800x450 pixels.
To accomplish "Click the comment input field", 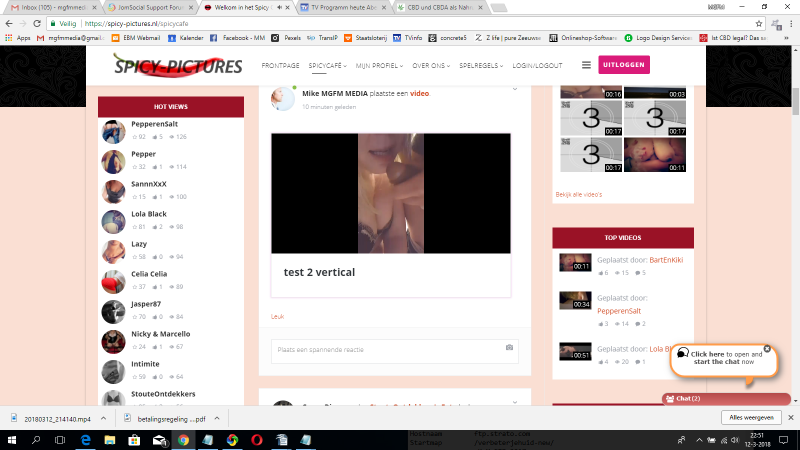I will coord(394,351).
